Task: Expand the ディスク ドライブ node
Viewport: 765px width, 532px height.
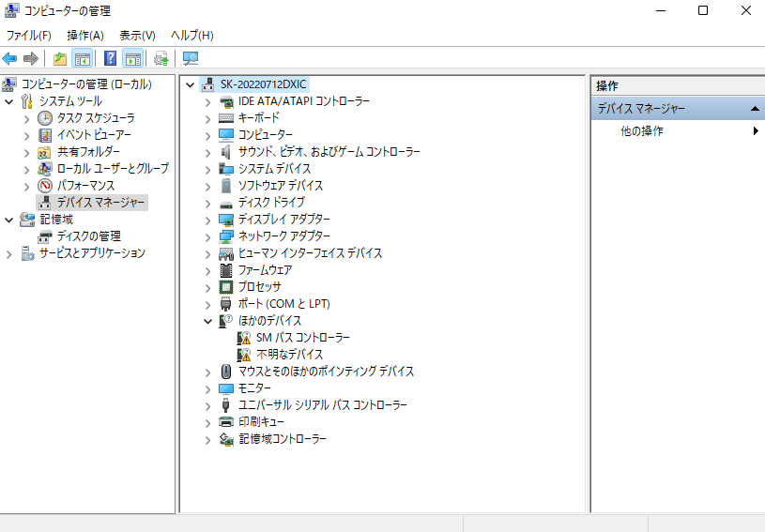Action: click(x=207, y=204)
